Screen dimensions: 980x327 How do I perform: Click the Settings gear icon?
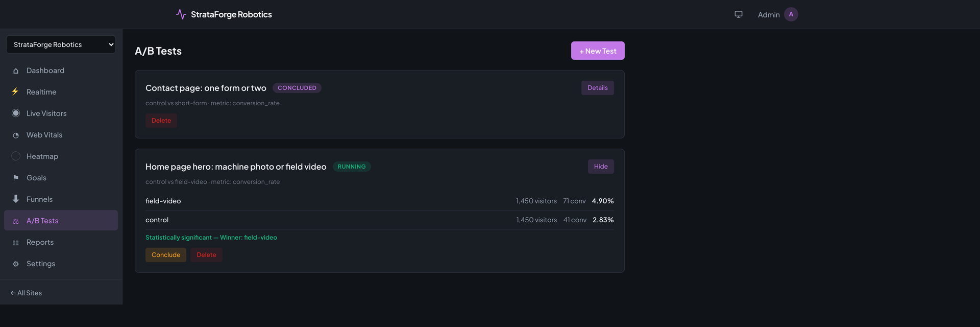[16, 264]
